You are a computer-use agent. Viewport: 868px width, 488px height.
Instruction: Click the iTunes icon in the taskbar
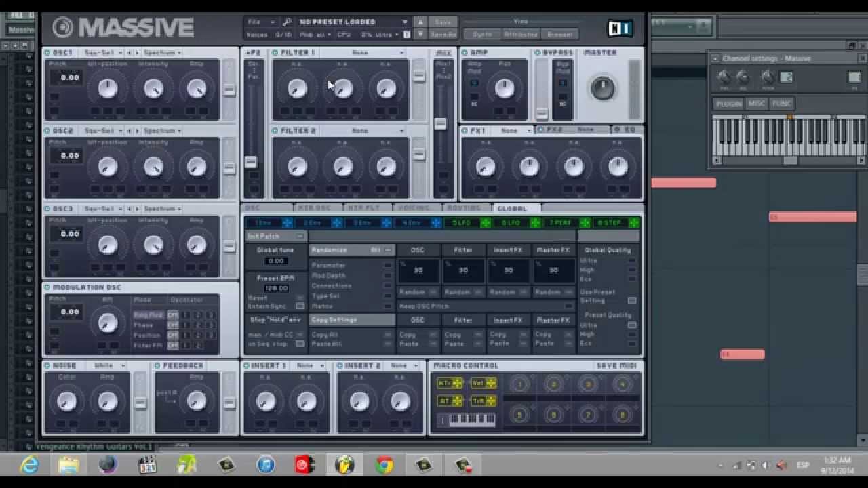[x=266, y=465]
